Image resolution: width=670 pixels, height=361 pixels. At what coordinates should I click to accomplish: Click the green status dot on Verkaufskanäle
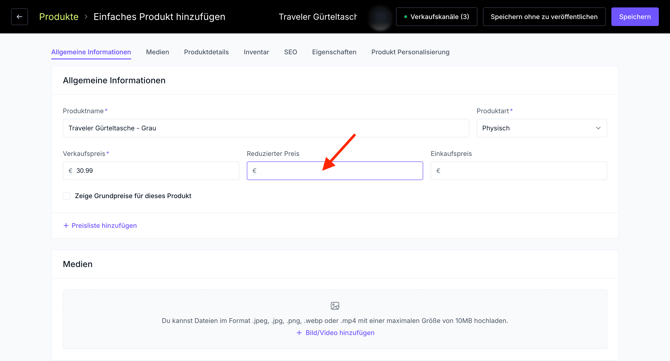tap(406, 17)
